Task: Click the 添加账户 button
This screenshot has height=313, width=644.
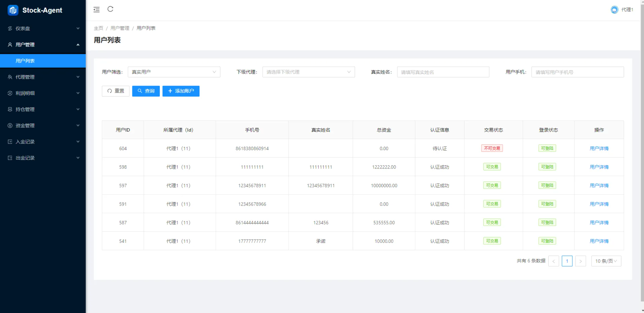Action: pos(181,91)
